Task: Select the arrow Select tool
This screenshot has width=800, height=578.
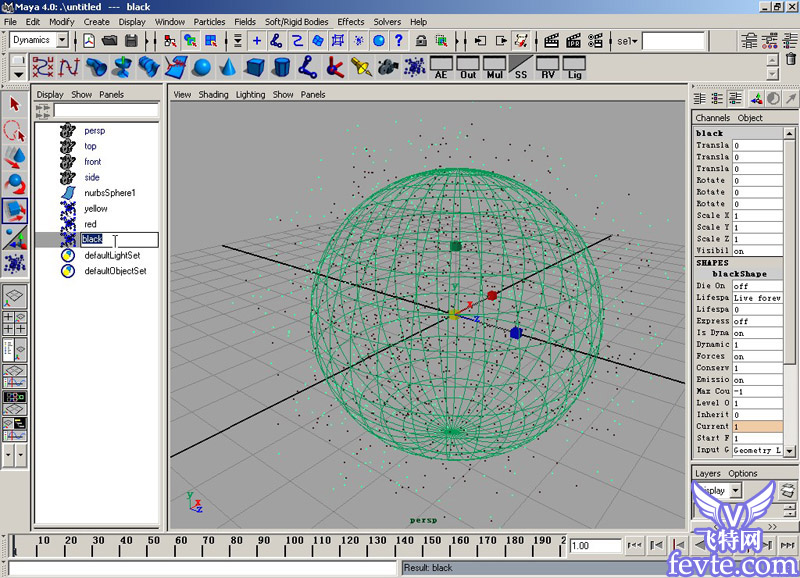Action: coord(15,103)
